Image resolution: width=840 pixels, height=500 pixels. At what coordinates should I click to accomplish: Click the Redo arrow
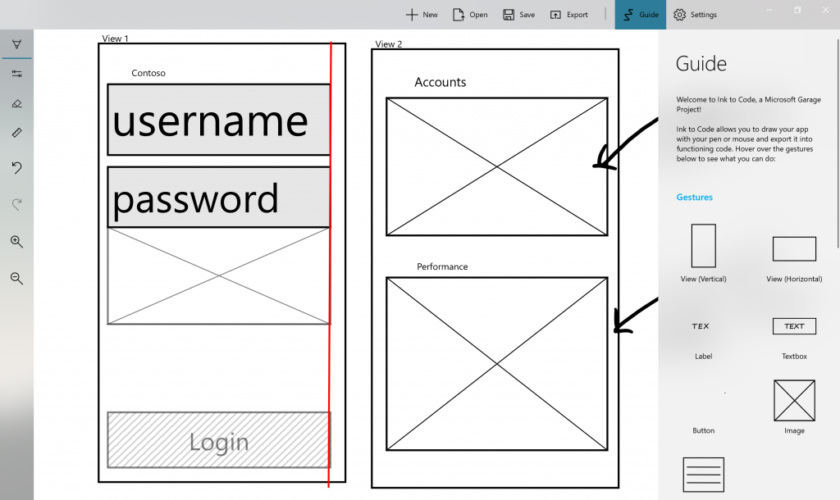(x=17, y=204)
